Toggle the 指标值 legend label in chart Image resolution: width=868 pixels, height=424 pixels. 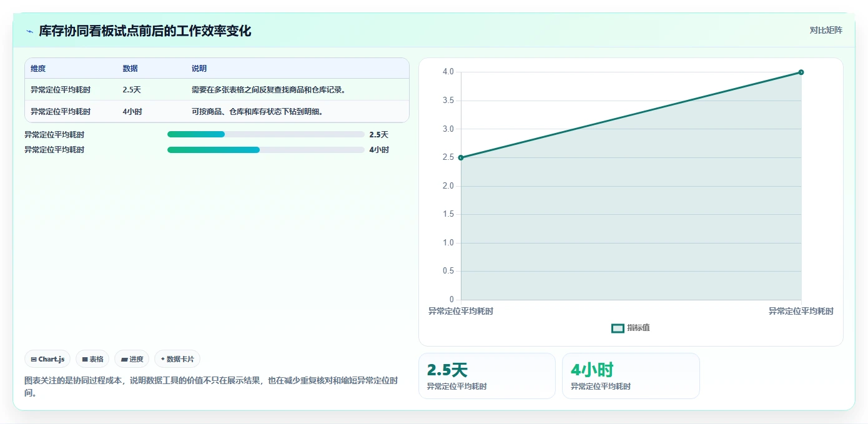tap(638, 328)
